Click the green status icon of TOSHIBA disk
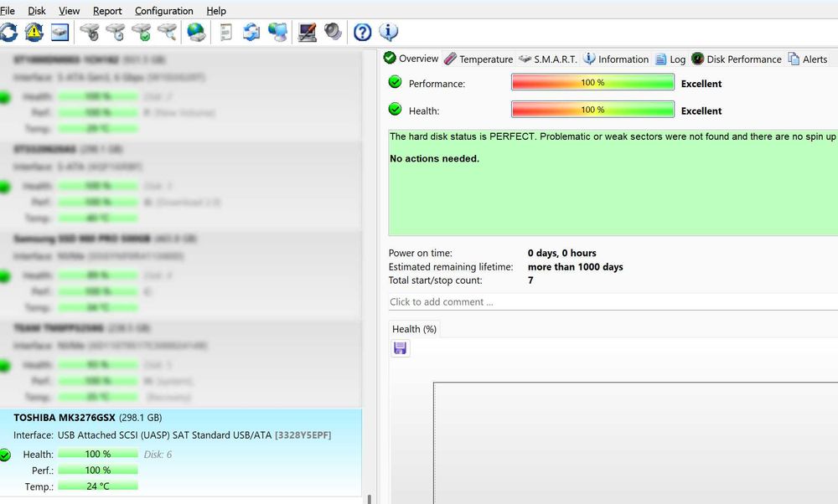838x504 pixels. click(5, 455)
